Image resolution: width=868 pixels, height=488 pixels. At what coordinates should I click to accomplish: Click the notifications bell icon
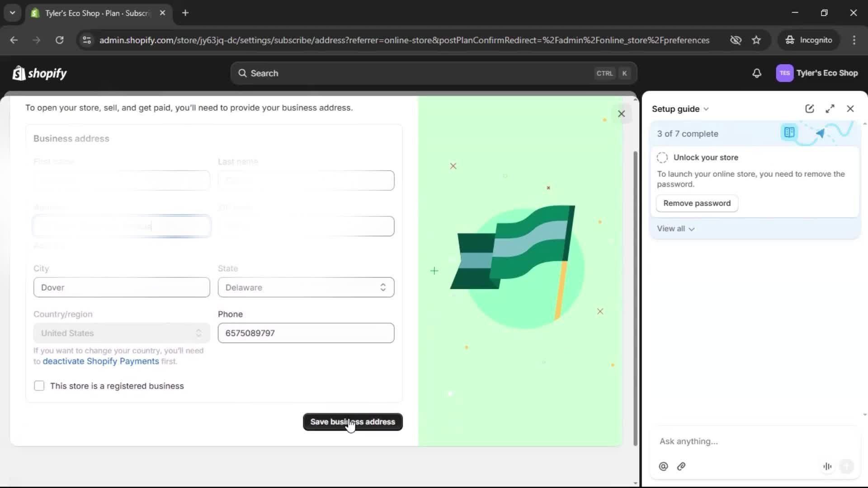click(x=757, y=73)
